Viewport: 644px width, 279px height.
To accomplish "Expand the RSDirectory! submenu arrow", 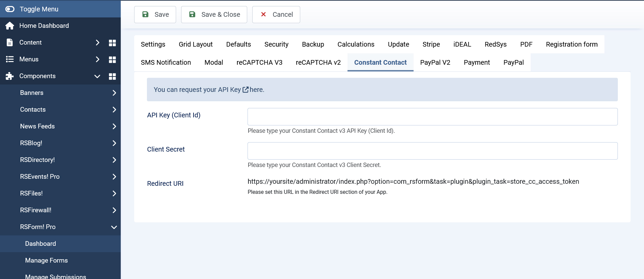I will pyautogui.click(x=114, y=160).
